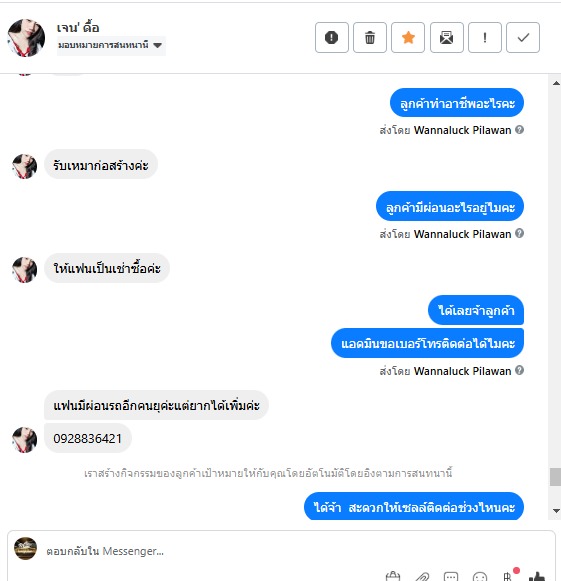
Task: Click the scrollbar up arrow
Action: [556, 83]
